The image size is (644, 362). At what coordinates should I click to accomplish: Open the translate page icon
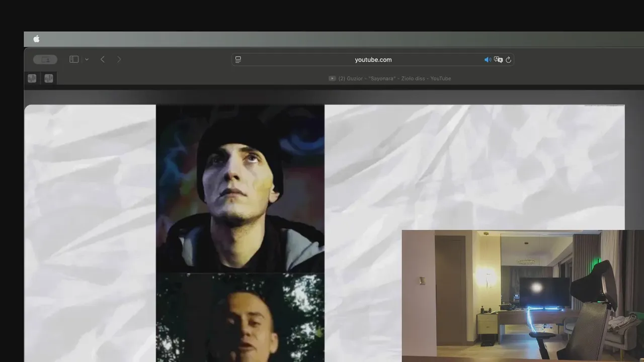click(498, 59)
